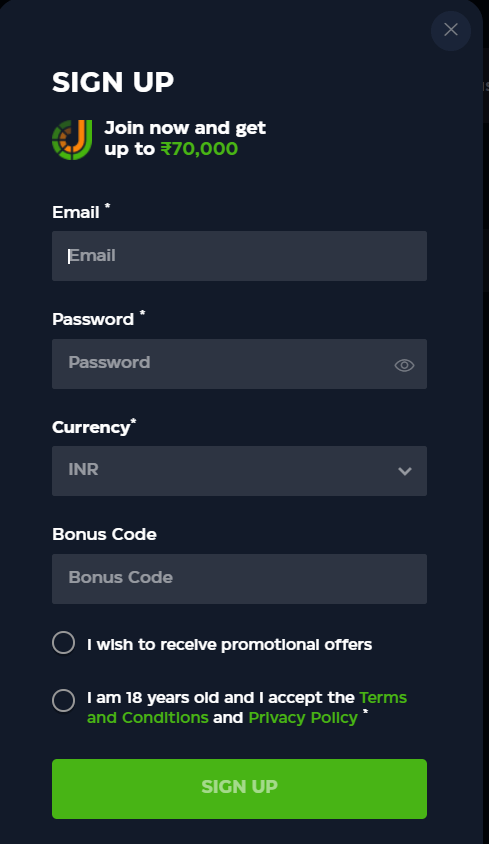Click the Bonus Code field label
The height and width of the screenshot is (844, 489).
point(104,534)
